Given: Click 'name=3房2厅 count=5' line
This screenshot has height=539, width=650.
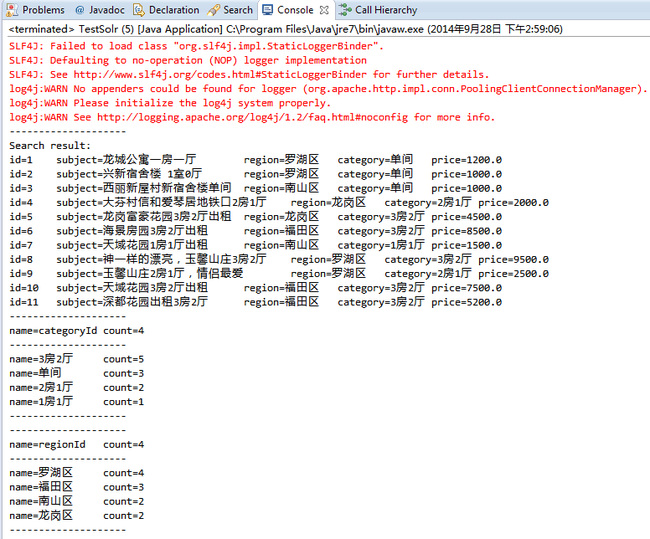Looking at the screenshot, I should pyautogui.click(x=77, y=359).
